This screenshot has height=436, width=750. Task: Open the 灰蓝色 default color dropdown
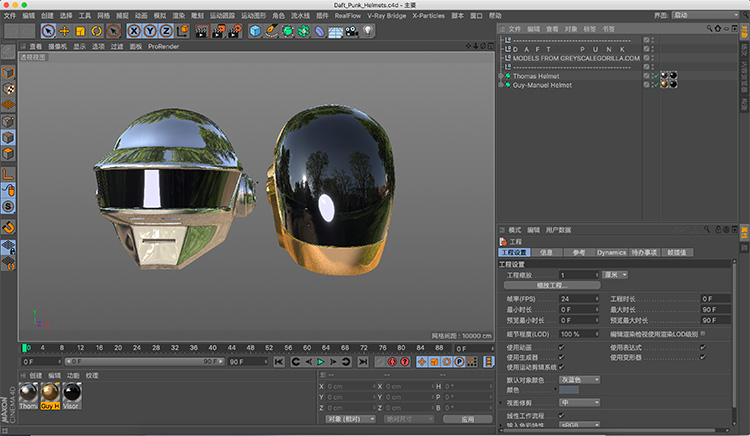pos(579,380)
